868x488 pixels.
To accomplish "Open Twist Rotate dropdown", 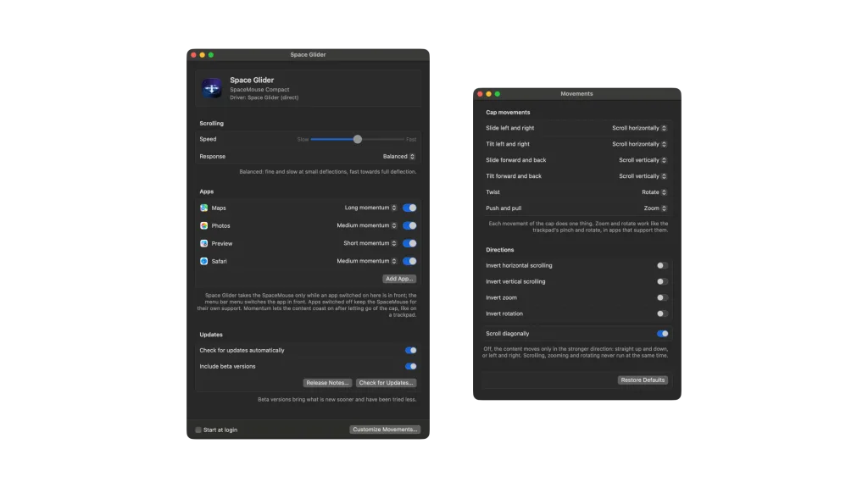I will point(654,192).
